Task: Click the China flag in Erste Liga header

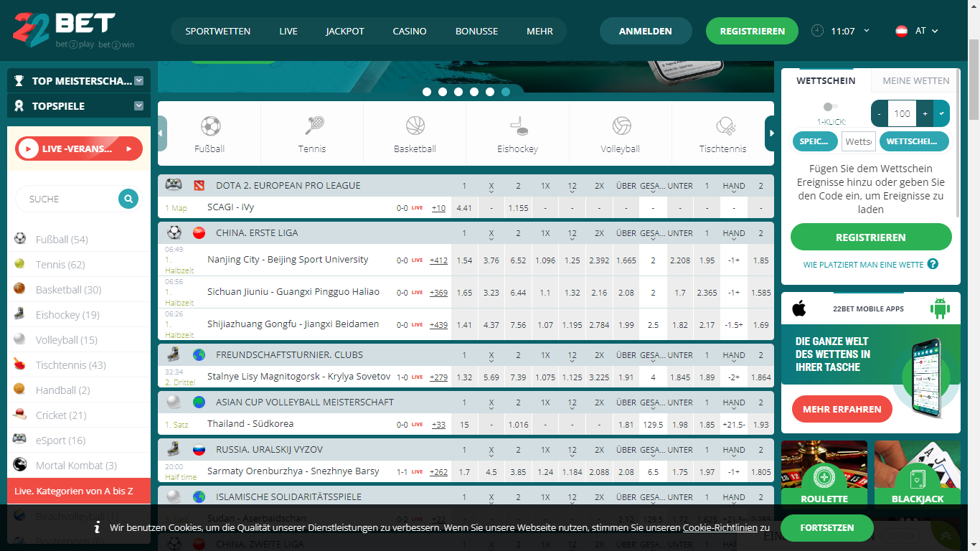Action: [199, 232]
